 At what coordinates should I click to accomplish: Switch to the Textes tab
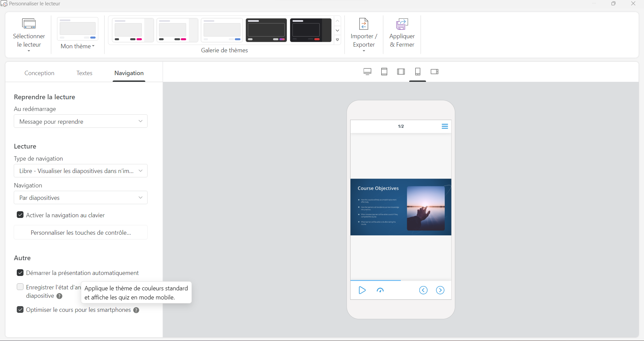84,73
